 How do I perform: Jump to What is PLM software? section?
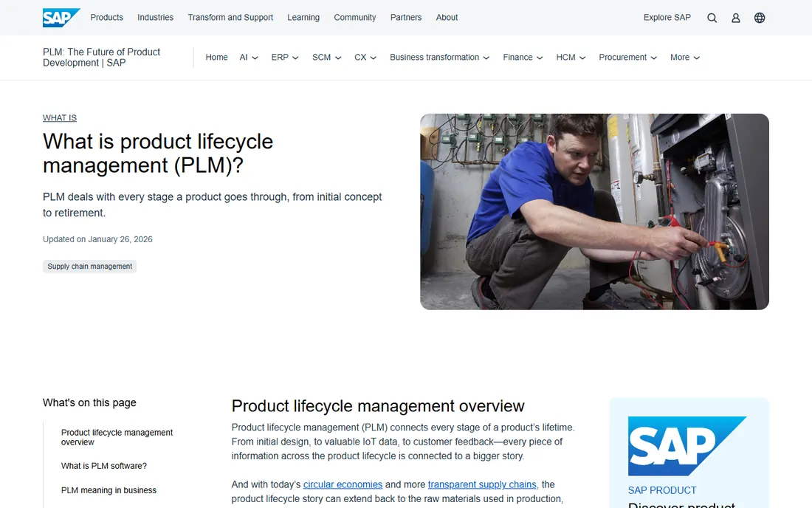coord(103,466)
